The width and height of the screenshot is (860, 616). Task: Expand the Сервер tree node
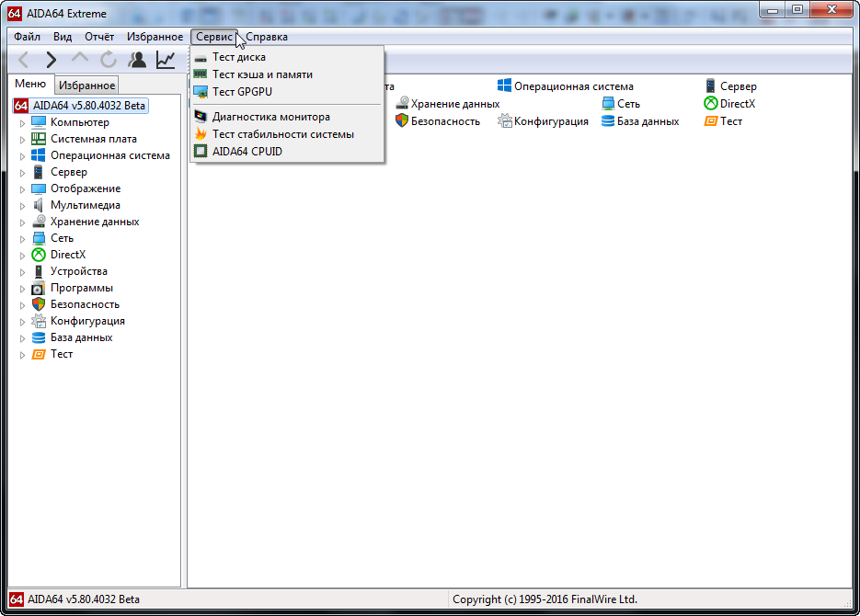[x=22, y=173]
